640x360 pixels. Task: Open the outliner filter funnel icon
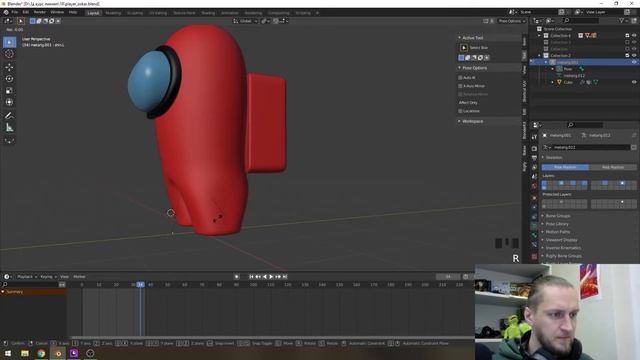point(621,20)
